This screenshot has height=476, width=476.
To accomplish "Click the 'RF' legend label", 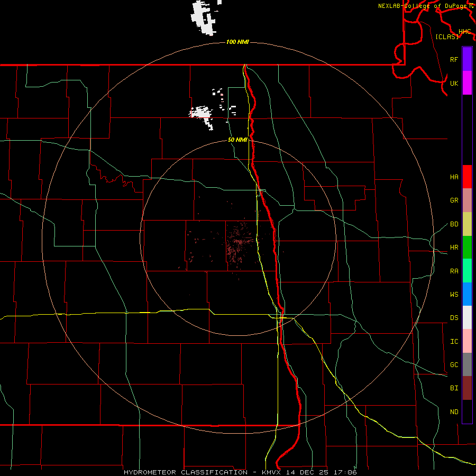I will click(x=454, y=59).
